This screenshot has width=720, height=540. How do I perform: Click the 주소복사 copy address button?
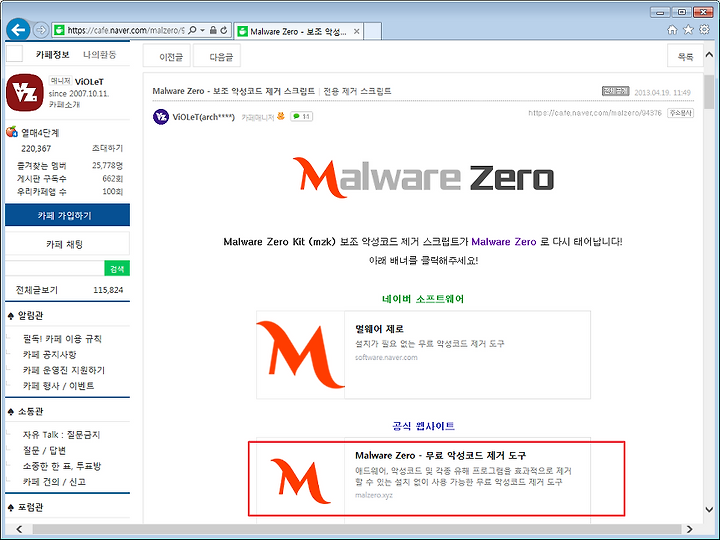[x=681, y=112]
